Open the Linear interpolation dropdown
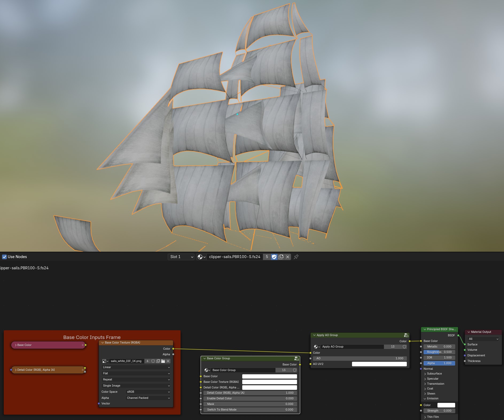504x420 pixels. tap(136, 367)
